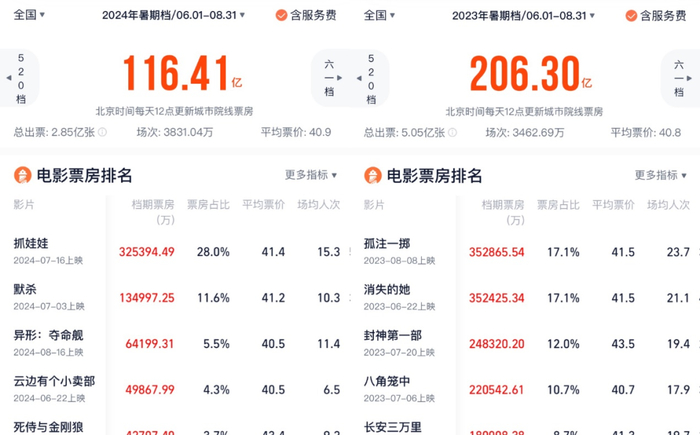Click the ranking icon beside 电影票房排名 in 2024 panel
Viewport: 700px width, 435px height.
pos(23,175)
